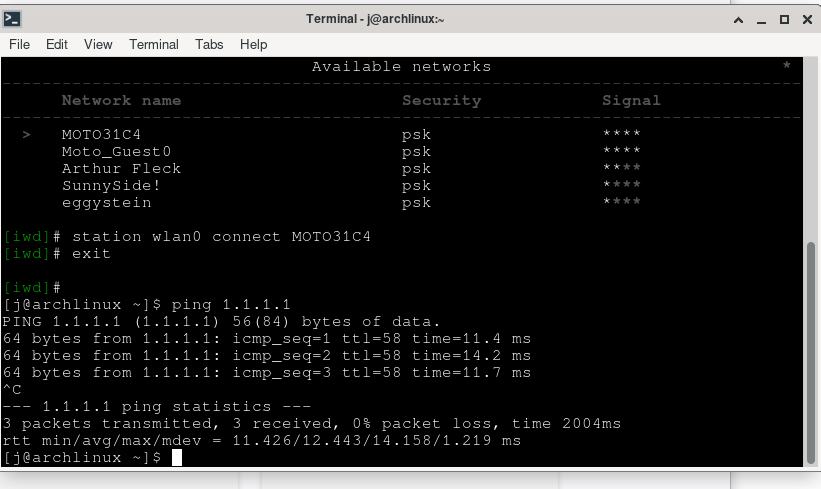The image size is (821, 489).
Task: Click the ping 1.1.1.1 command line
Action: pos(147,305)
